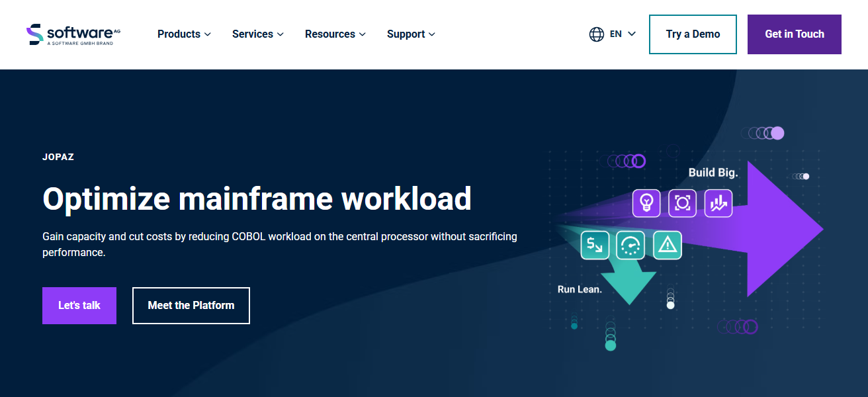Click the focus circle icon beside the lightbulb
Image resolution: width=868 pixels, height=397 pixels.
tap(682, 203)
